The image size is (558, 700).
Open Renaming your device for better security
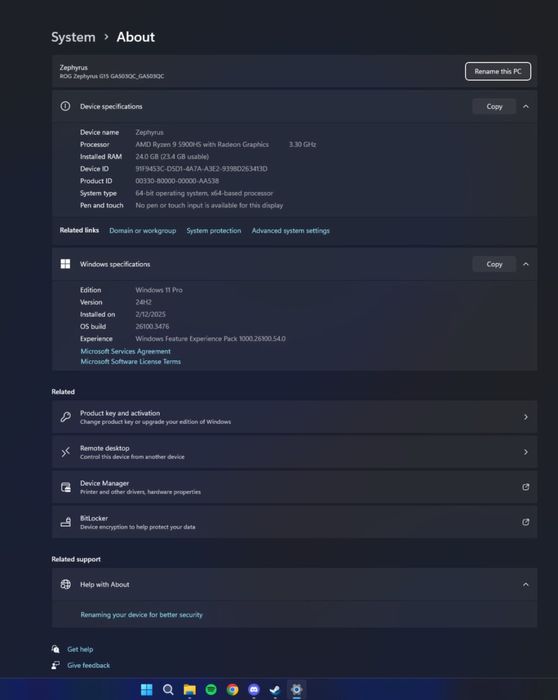[x=142, y=615]
